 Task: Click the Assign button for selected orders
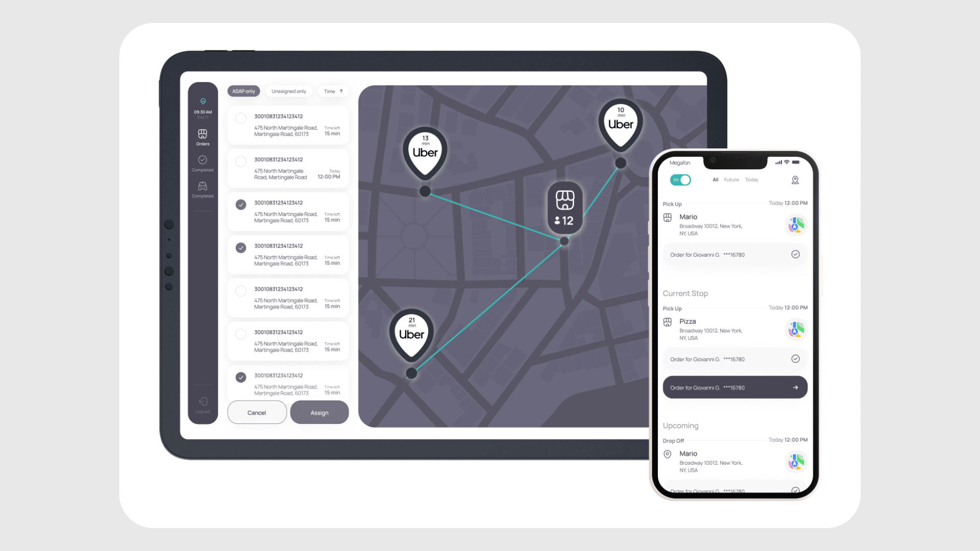pyautogui.click(x=319, y=412)
